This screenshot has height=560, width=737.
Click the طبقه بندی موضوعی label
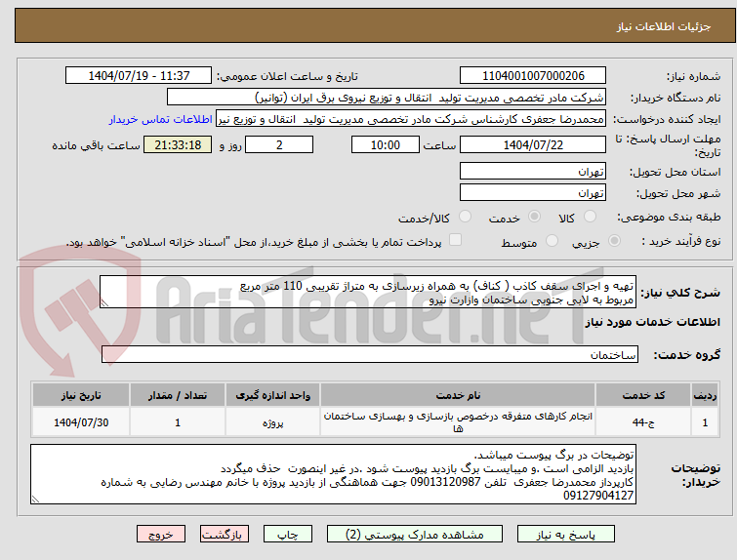tap(669, 217)
